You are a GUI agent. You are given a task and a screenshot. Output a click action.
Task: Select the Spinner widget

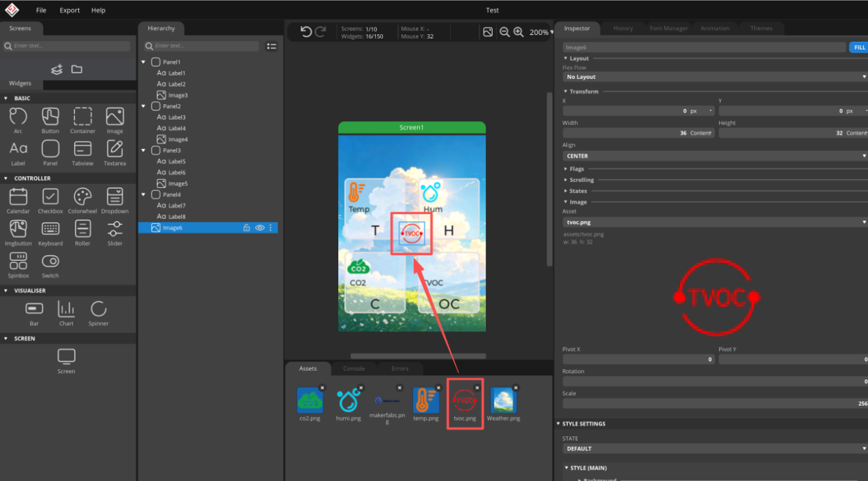[x=99, y=313]
